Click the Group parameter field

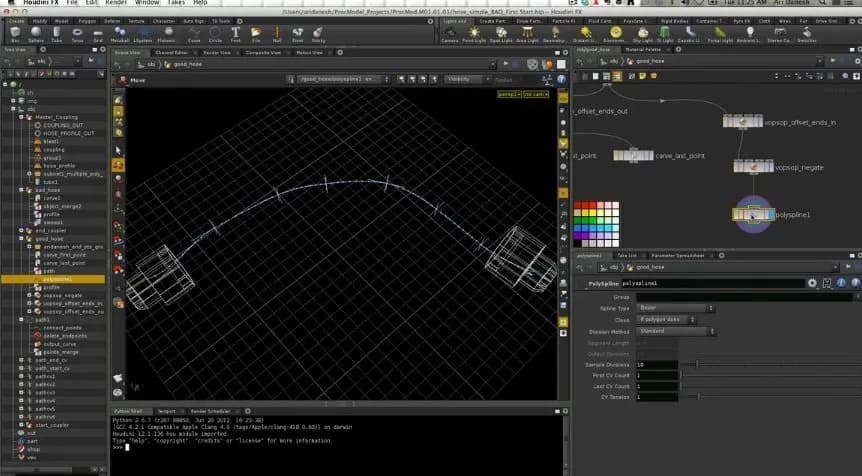pos(744,297)
